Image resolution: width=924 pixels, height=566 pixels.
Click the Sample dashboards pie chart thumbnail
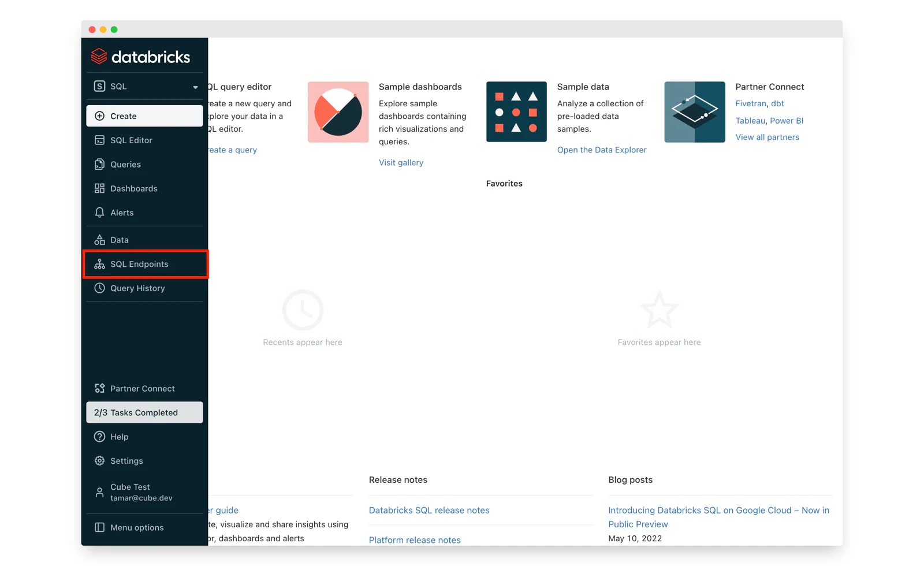click(338, 112)
